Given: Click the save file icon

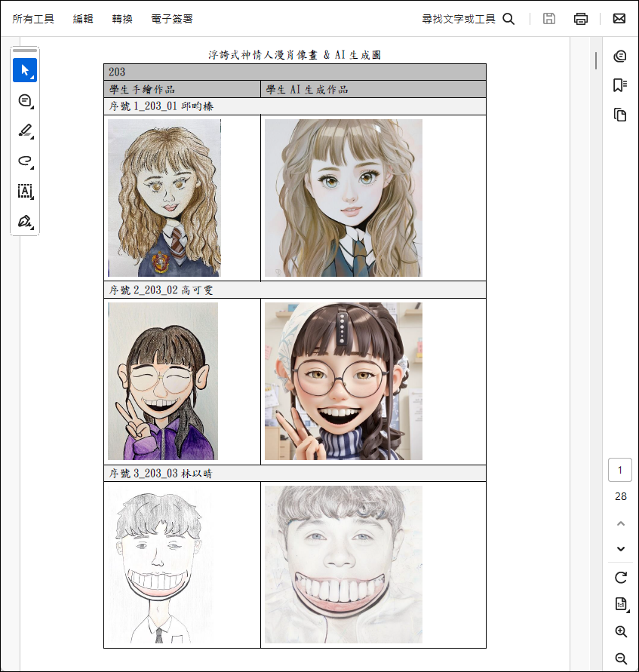Looking at the screenshot, I should click(x=549, y=19).
